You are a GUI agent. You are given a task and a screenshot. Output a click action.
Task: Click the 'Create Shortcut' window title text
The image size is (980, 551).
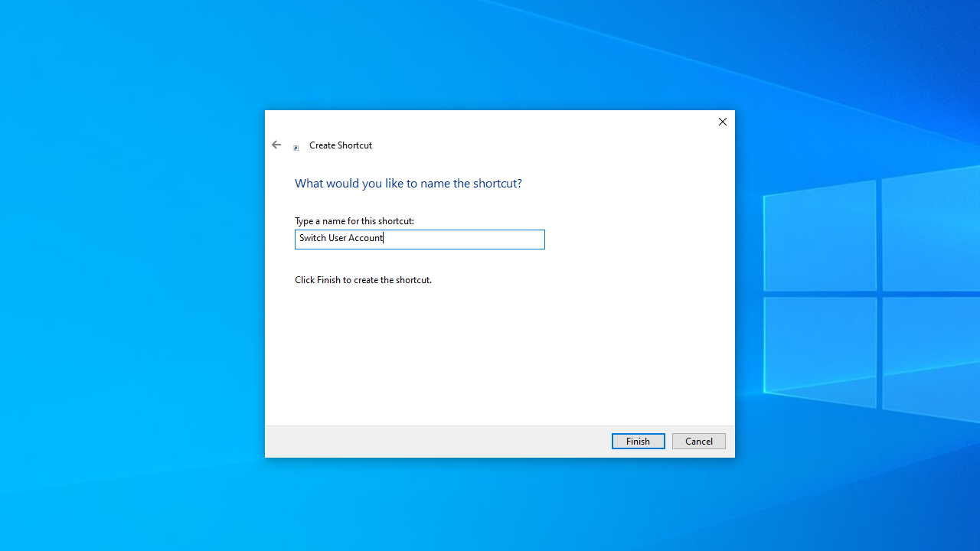(x=341, y=145)
